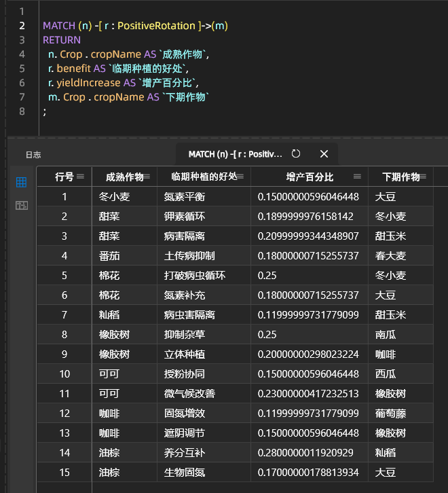The image size is (448, 493).
Task: Click line number 2 in the editor gutter
Action: coord(22,26)
